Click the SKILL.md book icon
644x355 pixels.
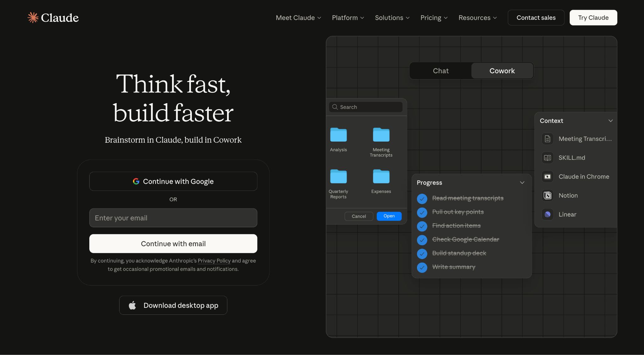pyautogui.click(x=547, y=158)
